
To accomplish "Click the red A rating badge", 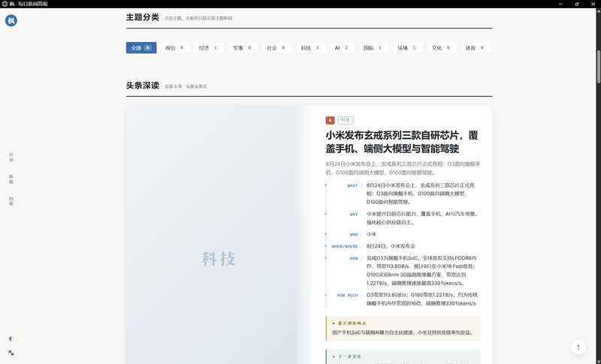I will point(330,120).
